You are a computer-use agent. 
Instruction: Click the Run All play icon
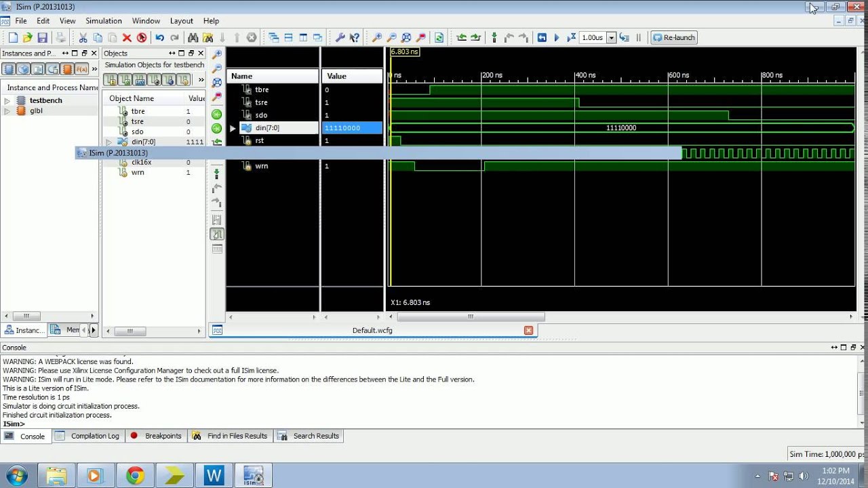point(557,38)
